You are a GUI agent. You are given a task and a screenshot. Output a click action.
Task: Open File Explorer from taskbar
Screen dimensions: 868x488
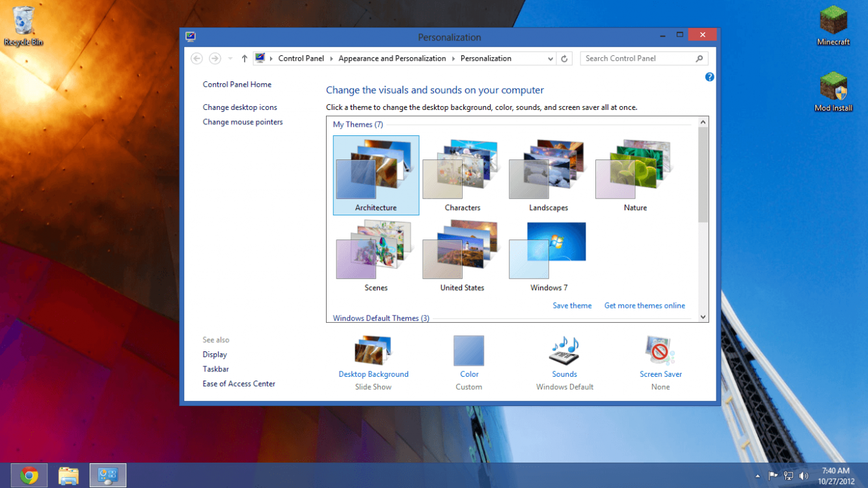pos(68,476)
